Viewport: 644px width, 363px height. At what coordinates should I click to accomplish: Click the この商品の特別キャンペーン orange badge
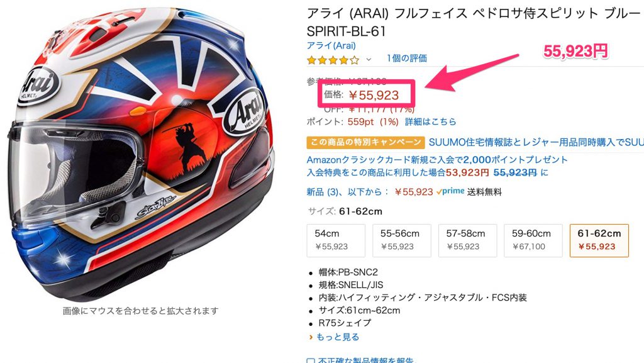365,142
